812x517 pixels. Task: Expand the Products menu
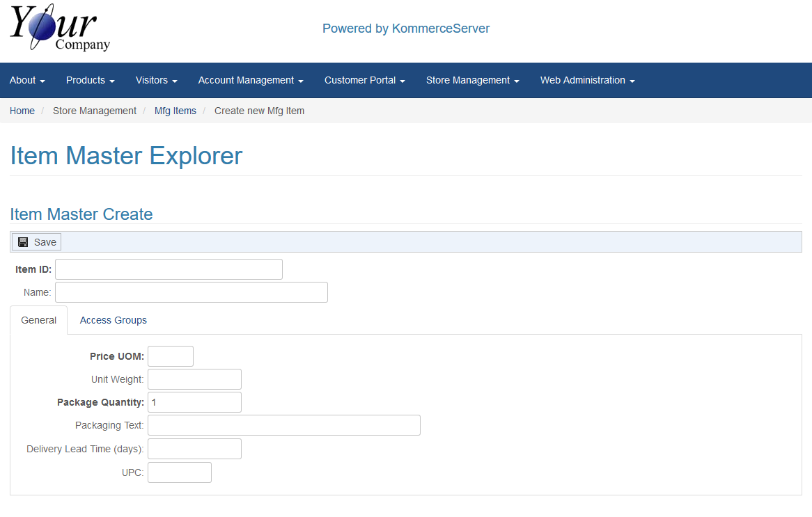point(90,81)
